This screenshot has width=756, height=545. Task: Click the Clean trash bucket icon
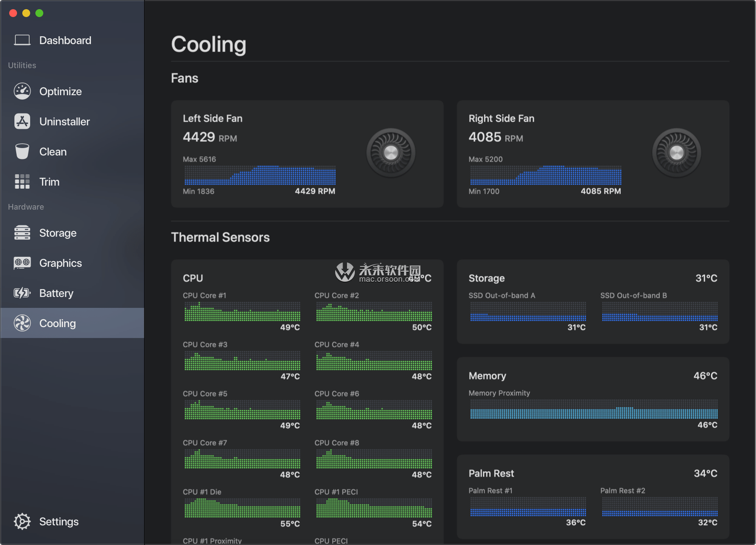point(22,152)
